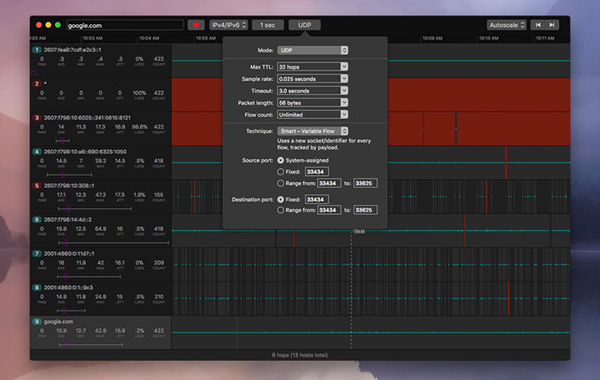Click the destination port range end field

[x=365, y=210]
